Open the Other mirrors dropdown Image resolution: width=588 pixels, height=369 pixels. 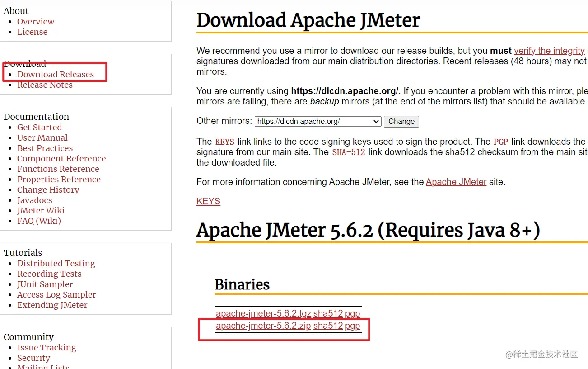coord(318,122)
